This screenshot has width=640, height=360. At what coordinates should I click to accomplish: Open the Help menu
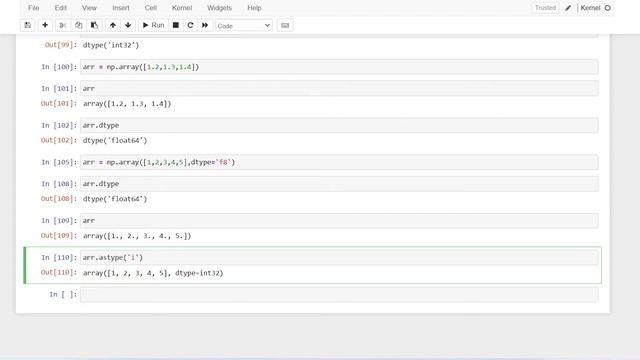pyautogui.click(x=254, y=8)
